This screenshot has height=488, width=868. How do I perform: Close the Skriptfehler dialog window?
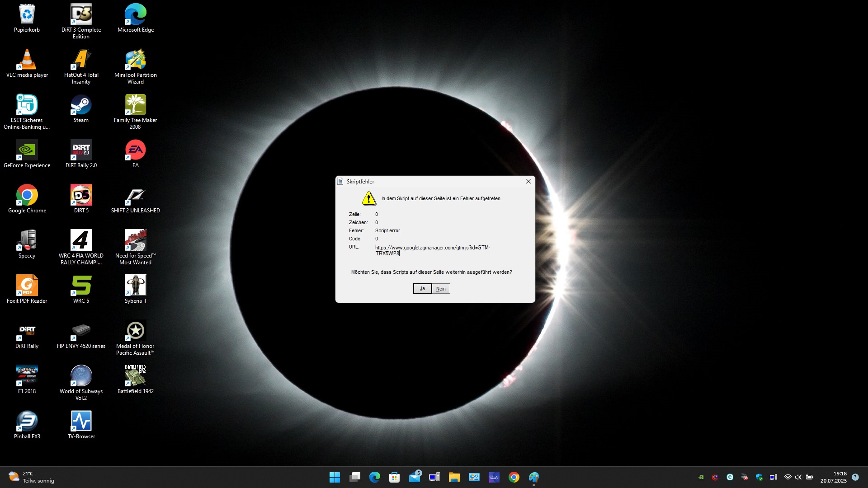[x=528, y=181]
